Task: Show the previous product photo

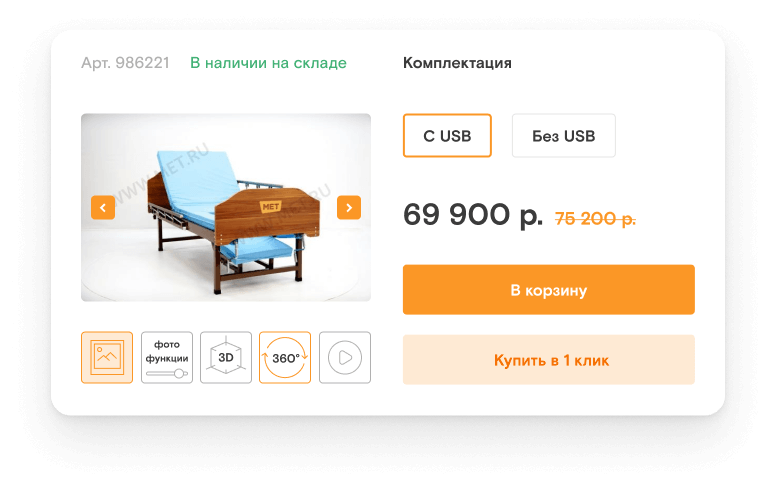Action: pos(103,208)
